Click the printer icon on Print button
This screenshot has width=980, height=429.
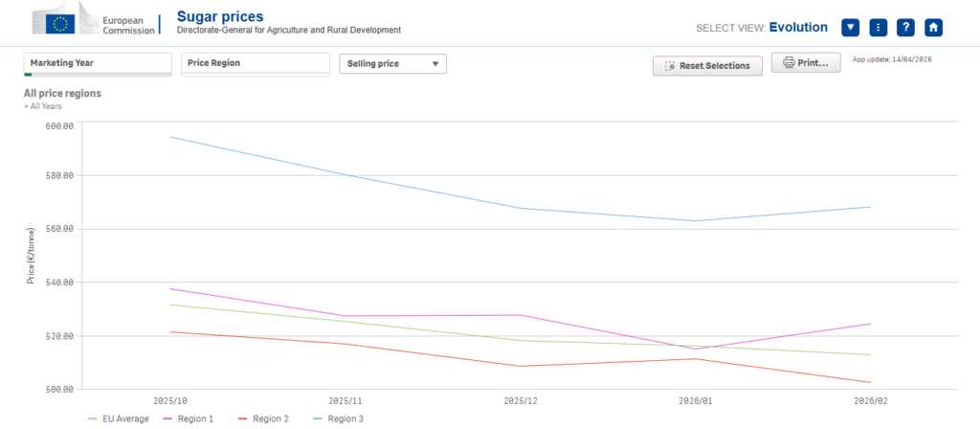[789, 63]
